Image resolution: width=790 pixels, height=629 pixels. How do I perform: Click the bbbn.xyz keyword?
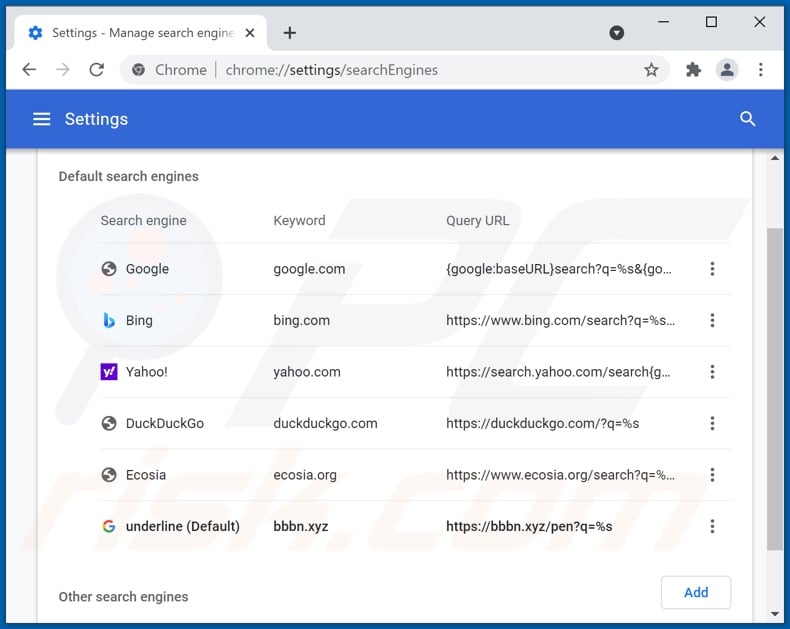coord(301,526)
